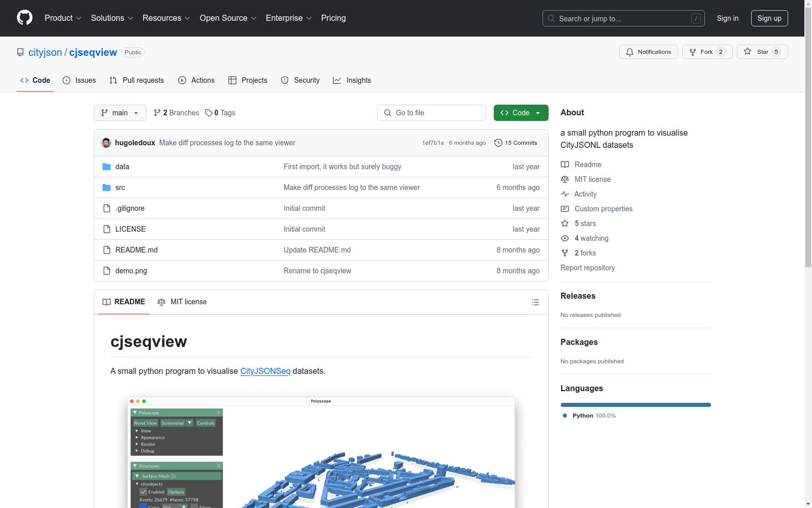Open the Pull requests tab
The image size is (812, 508).
tap(137, 80)
